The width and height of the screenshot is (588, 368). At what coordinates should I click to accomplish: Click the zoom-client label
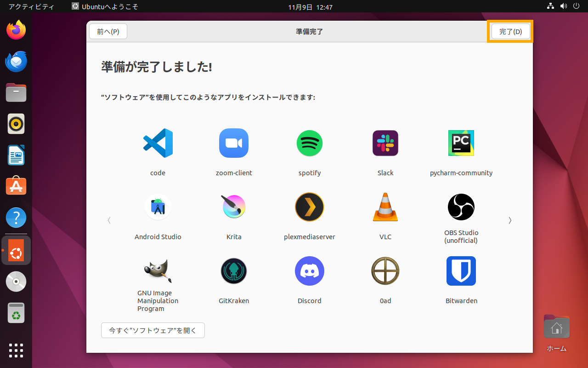(234, 173)
